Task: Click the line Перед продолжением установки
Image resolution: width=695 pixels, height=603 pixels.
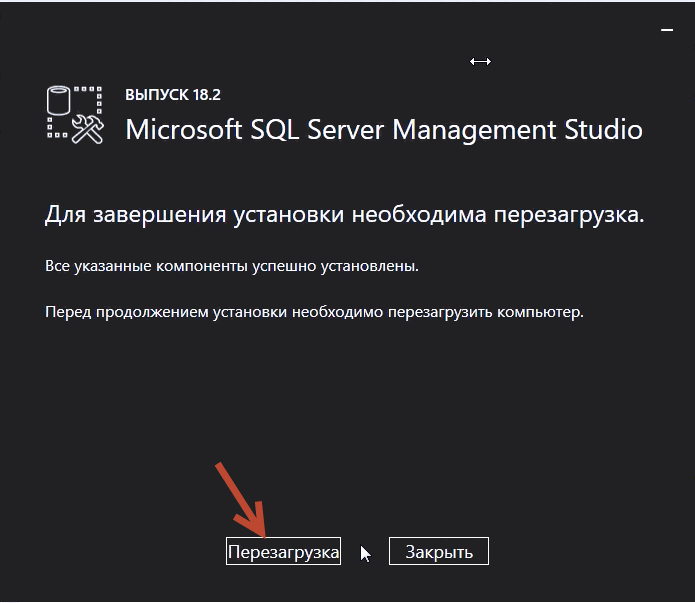Action: click(314, 312)
